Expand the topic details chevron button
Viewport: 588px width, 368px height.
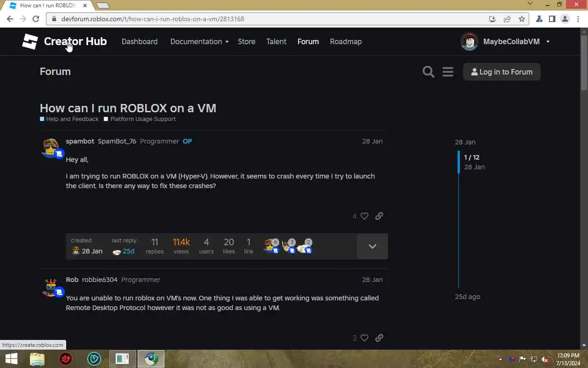[373, 246]
